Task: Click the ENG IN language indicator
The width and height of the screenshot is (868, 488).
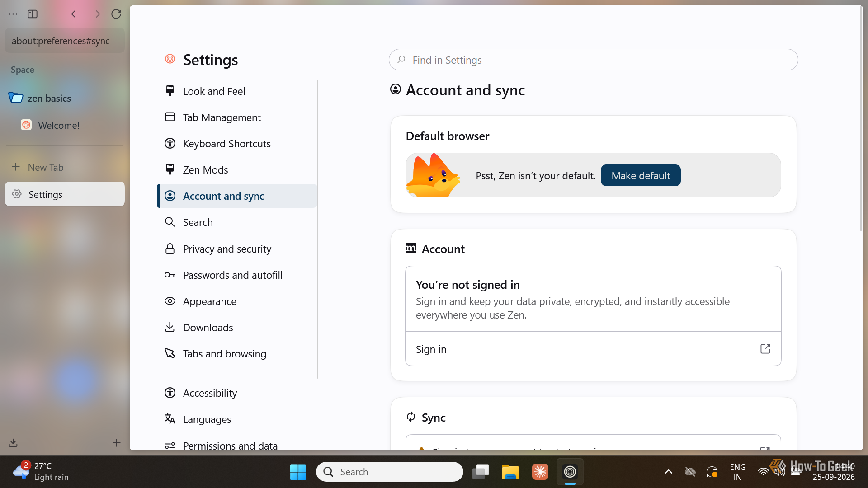Action: 738,472
